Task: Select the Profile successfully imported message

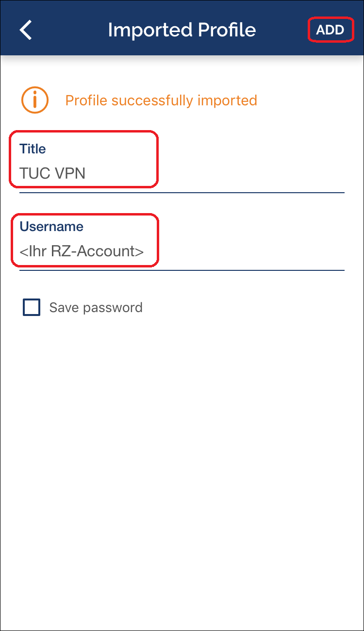Action: tap(161, 100)
